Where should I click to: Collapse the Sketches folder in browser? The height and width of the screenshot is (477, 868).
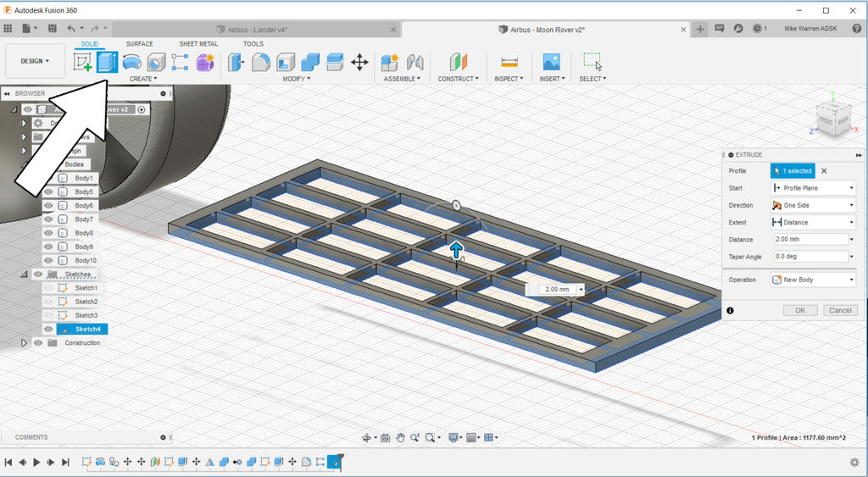[24, 275]
